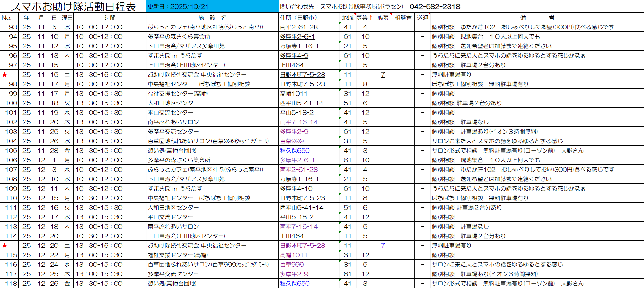
Task: Click the red star beside the November 15 exchange meeting
Action: click(5, 75)
